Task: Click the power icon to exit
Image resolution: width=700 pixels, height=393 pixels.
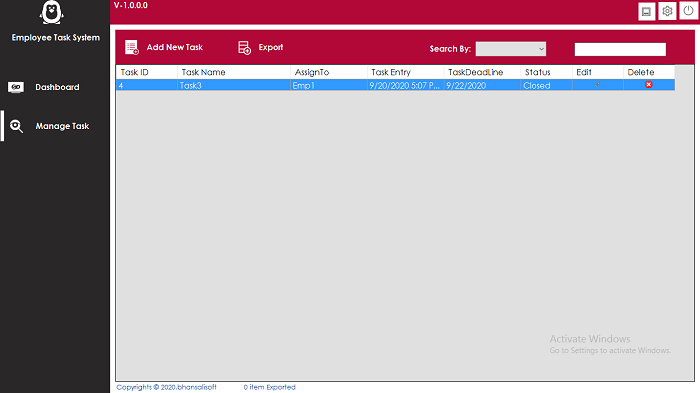Action: tap(688, 11)
